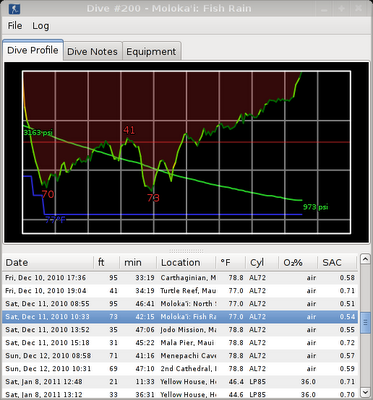Click the 973 psi end pressure label

[x=315, y=207]
